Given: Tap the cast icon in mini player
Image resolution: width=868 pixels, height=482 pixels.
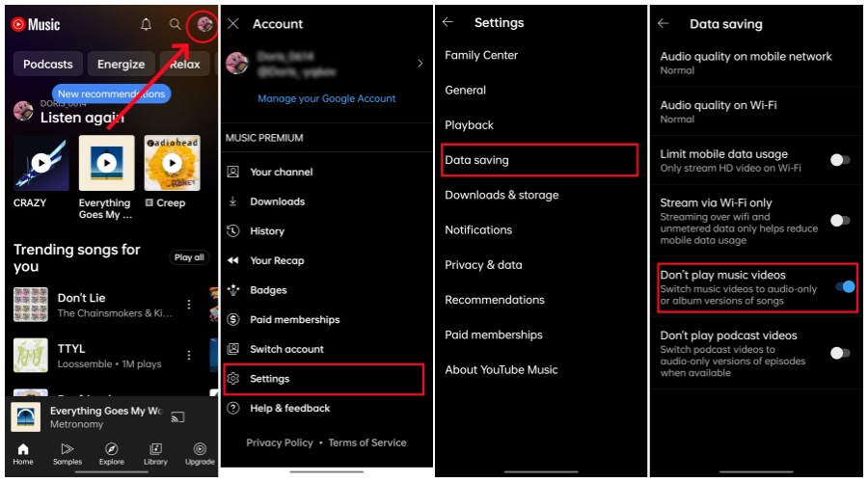Looking at the screenshot, I should coord(177,416).
